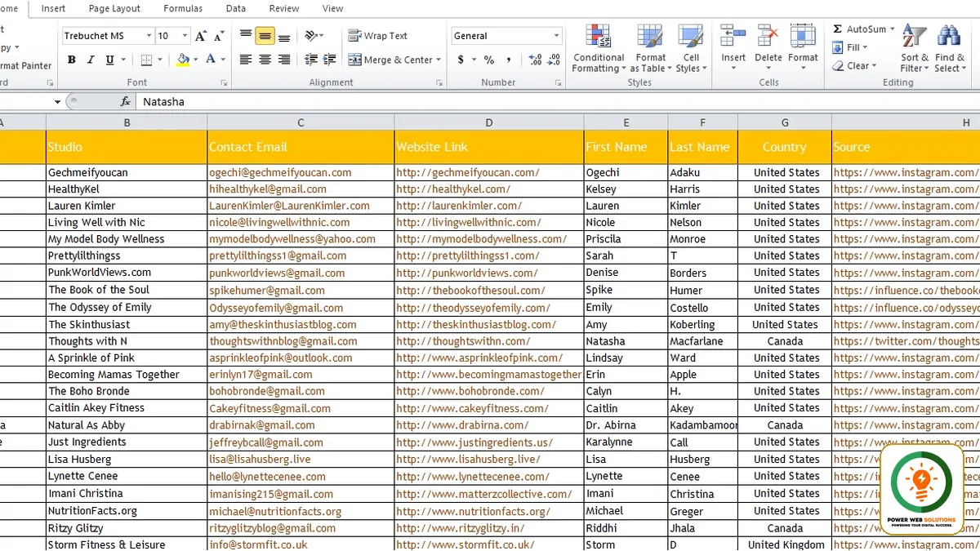
Task: Toggle Wrap Text option
Action: click(x=377, y=36)
